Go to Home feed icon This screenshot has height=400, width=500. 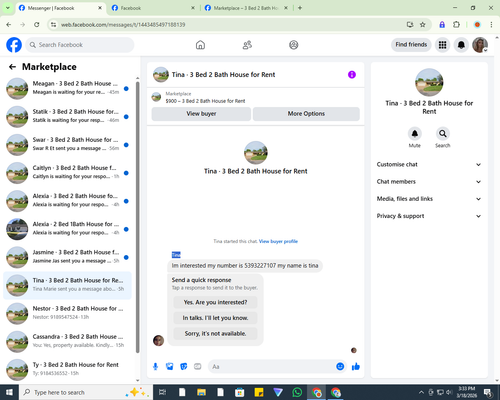pyautogui.click(x=200, y=45)
